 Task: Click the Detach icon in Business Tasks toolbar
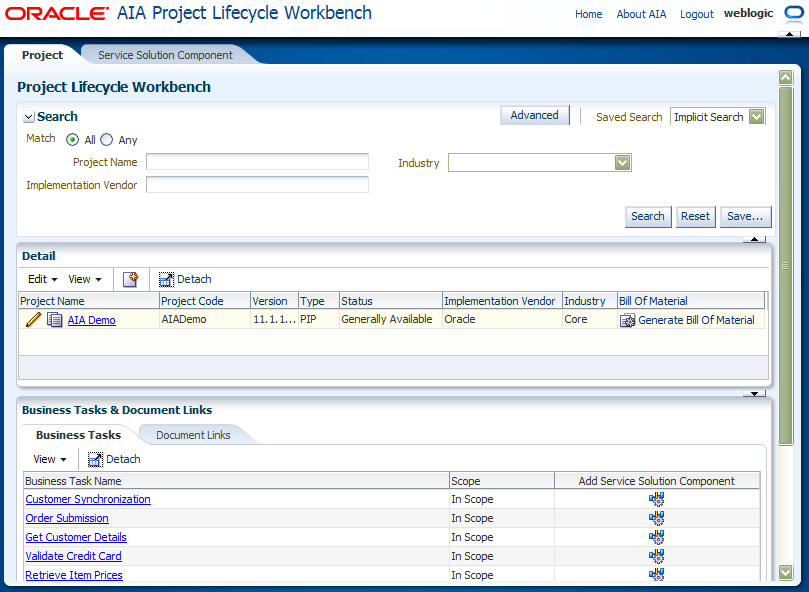coord(95,459)
